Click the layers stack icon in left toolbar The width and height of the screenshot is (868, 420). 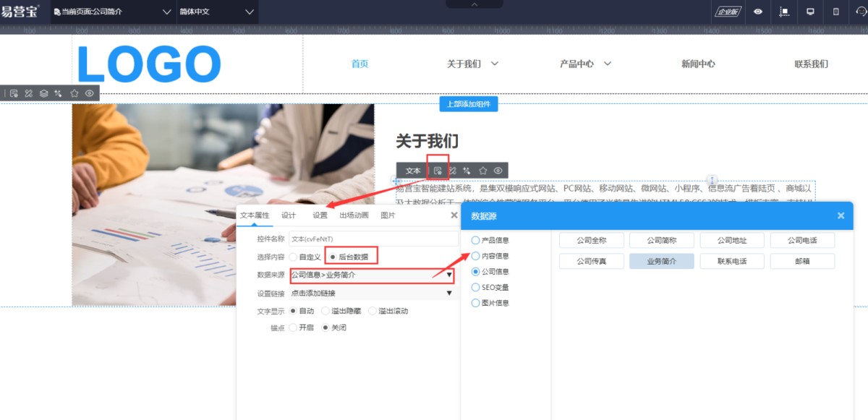point(44,93)
